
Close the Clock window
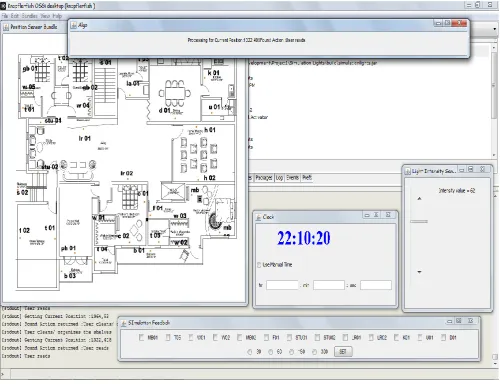388,215
